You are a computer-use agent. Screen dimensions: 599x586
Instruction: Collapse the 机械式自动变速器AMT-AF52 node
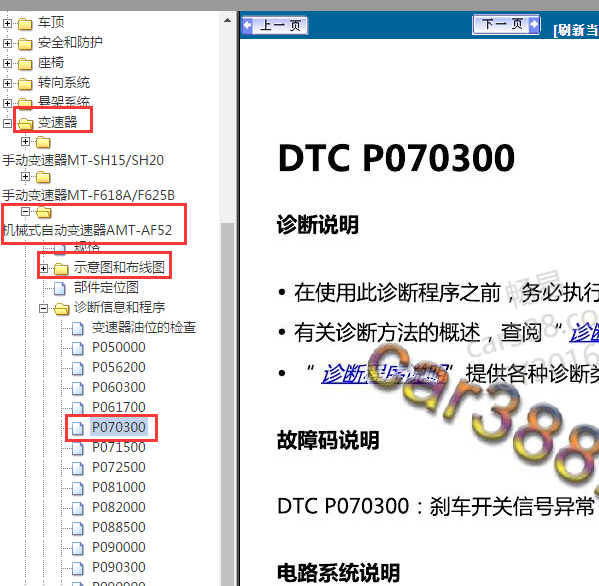point(26,211)
